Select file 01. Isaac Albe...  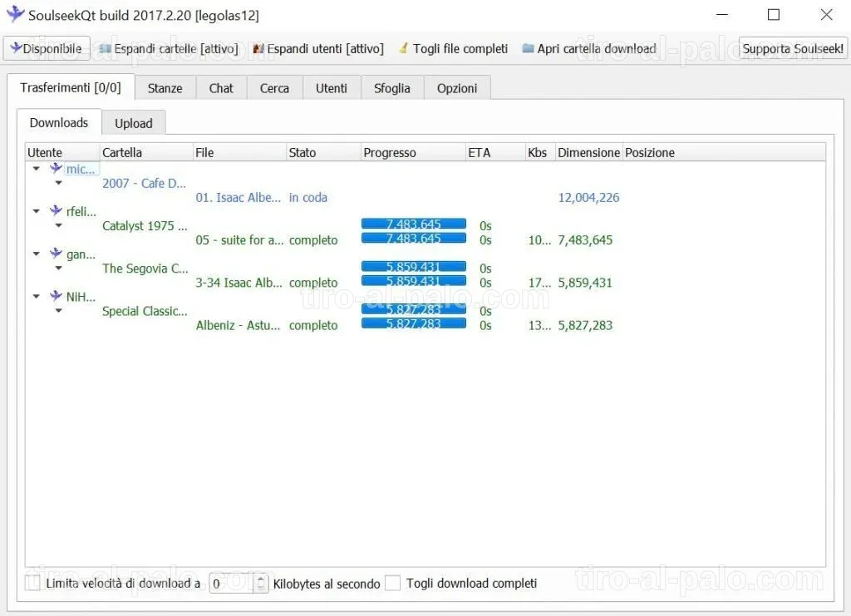(x=239, y=198)
